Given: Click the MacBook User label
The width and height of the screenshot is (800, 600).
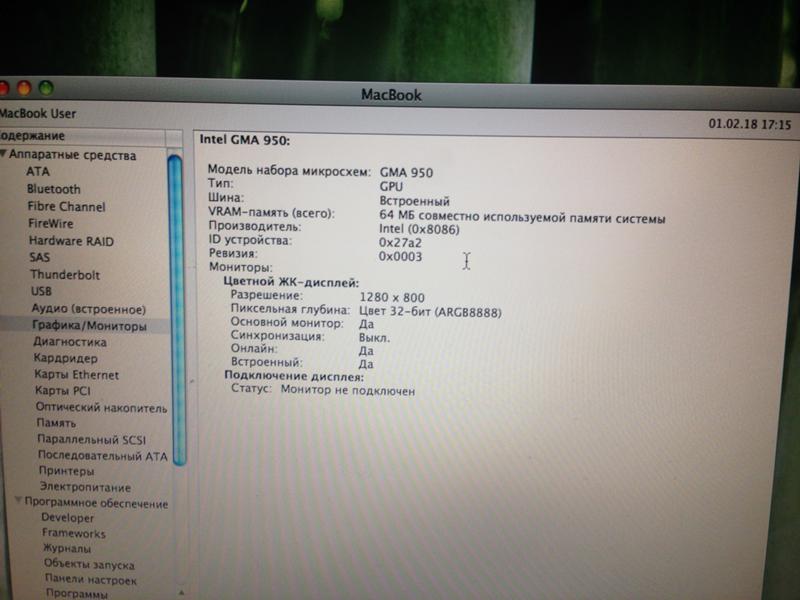Looking at the screenshot, I should (x=38, y=114).
